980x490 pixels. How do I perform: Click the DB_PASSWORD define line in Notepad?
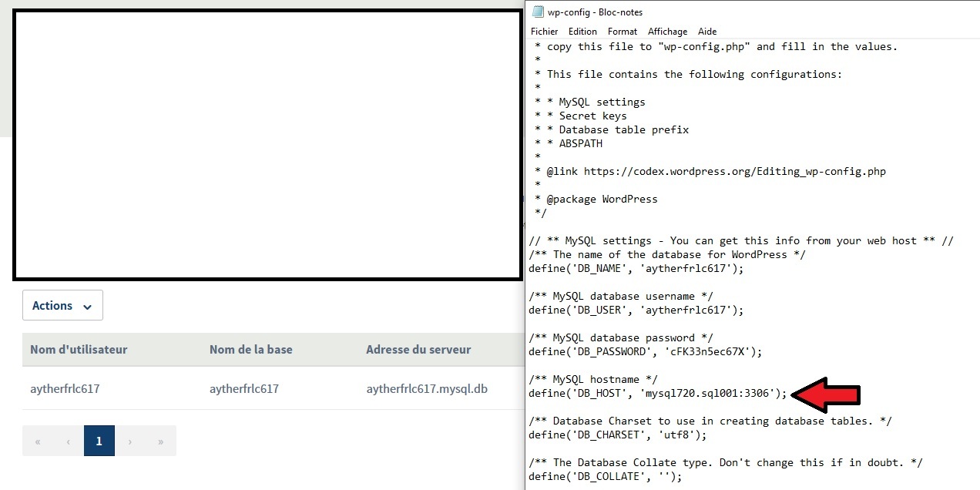click(645, 352)
